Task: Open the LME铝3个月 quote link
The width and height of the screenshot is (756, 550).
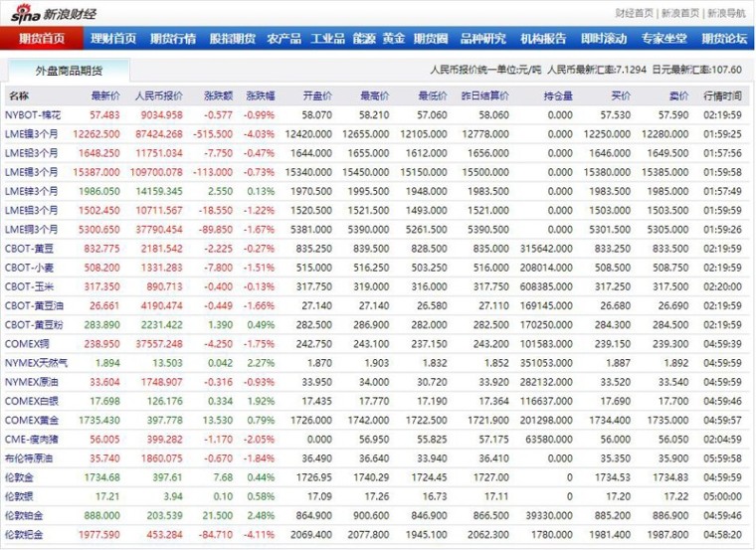Action: pyautogui.click(x=32, y=210)
